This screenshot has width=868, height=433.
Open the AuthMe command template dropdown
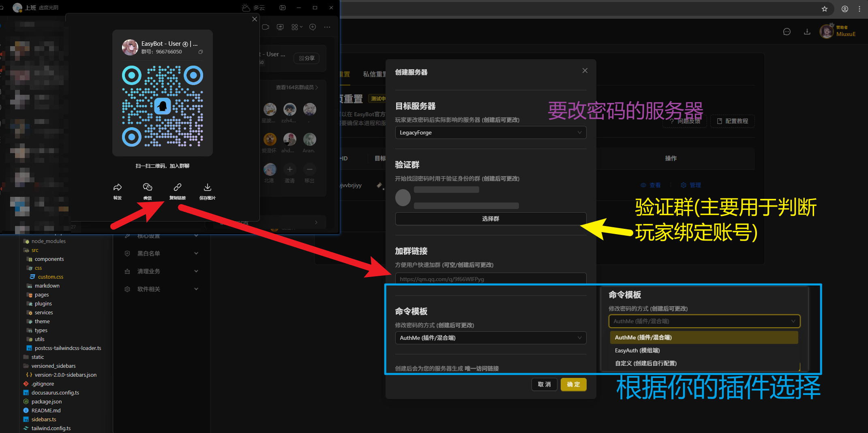pyautogui.click(x=490, y=338)
